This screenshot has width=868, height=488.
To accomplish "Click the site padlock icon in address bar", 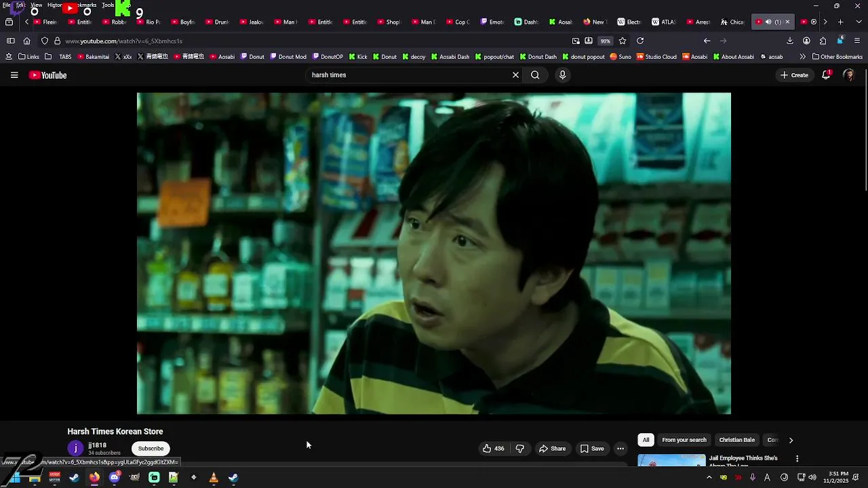I will [57, 41].
